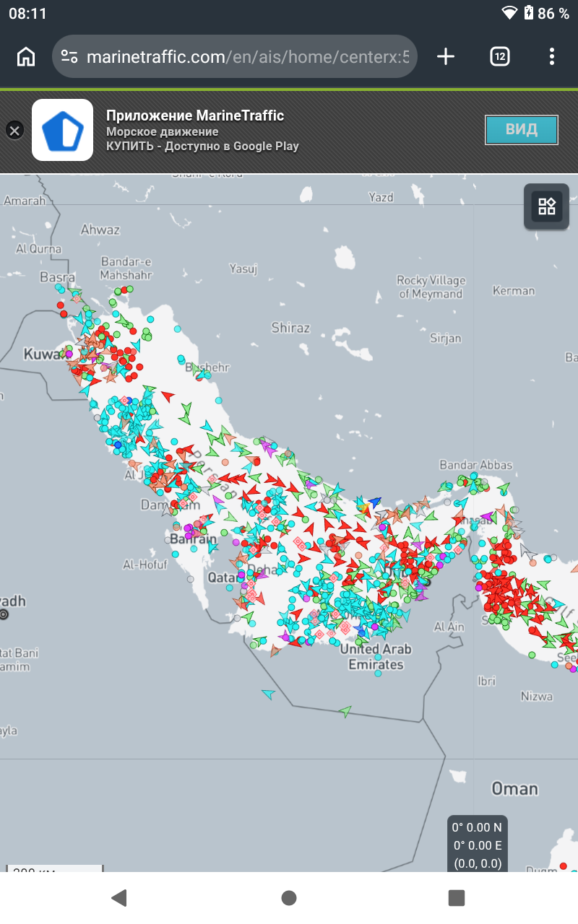The width and height of the screenshot is (578, 924).
Task: Tap the Ibri town label
Action: [x=486, y=681]
